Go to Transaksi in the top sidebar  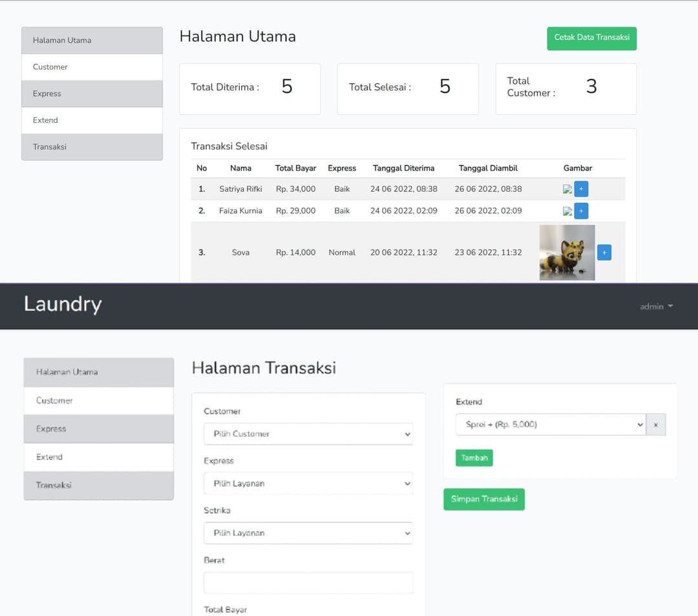point(92,147)
